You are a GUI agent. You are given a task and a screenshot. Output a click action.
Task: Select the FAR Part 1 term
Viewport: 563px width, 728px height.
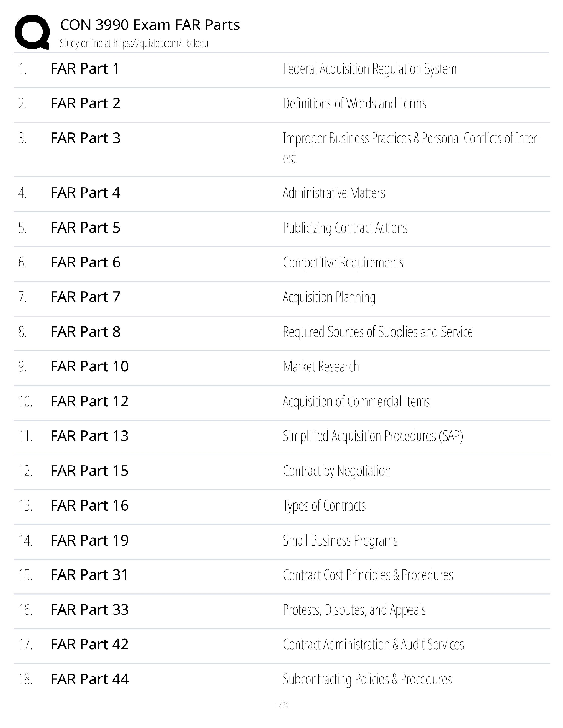(x=85, y=68)
